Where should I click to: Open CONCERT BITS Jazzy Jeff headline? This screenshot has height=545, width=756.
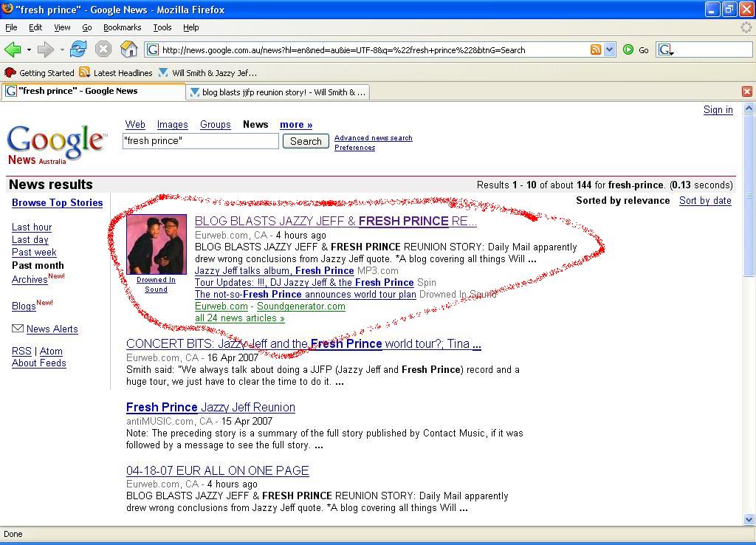coord(303,344)
